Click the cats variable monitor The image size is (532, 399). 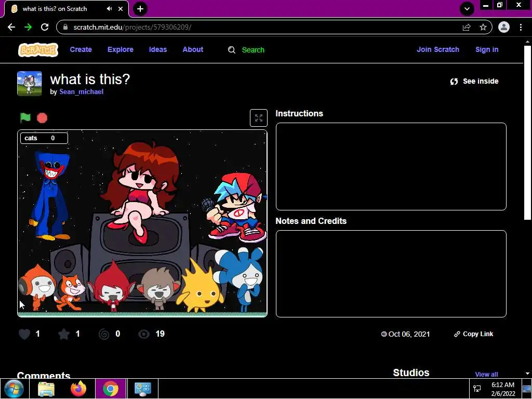coord(44,138)
